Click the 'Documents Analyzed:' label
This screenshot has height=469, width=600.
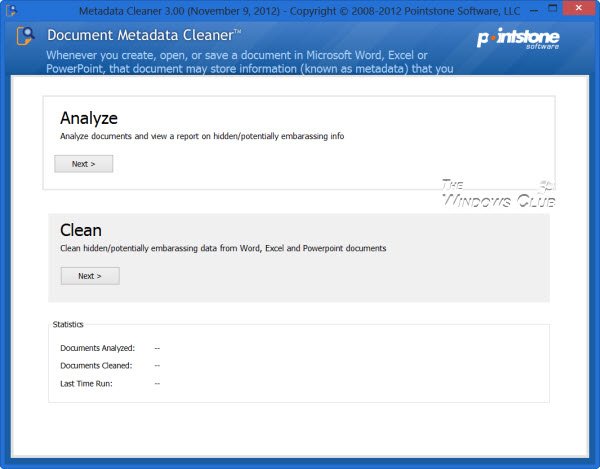tap(98, 348)
